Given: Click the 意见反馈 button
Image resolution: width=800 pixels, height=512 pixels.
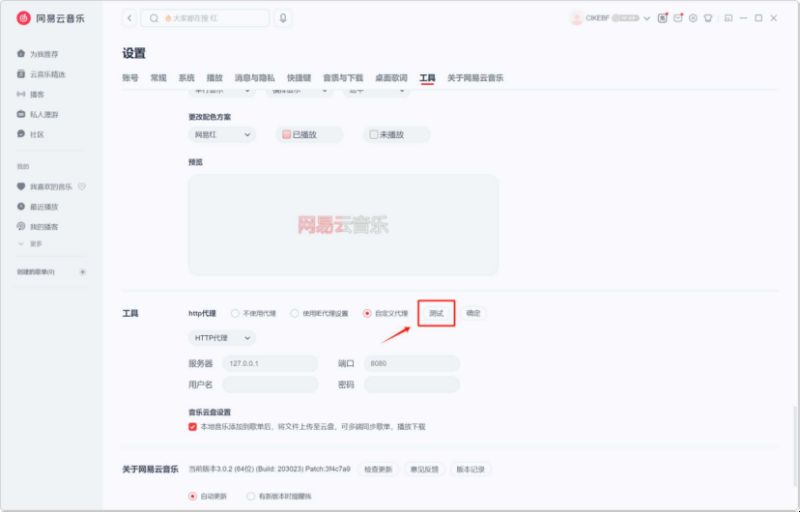Looking at the screenshot, I should [424, 469].
